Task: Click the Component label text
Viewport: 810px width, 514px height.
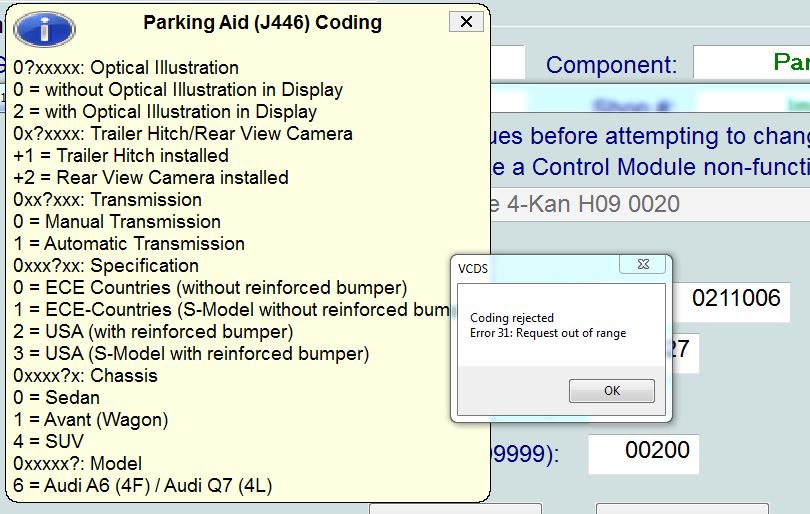Action: click(611, 65)
